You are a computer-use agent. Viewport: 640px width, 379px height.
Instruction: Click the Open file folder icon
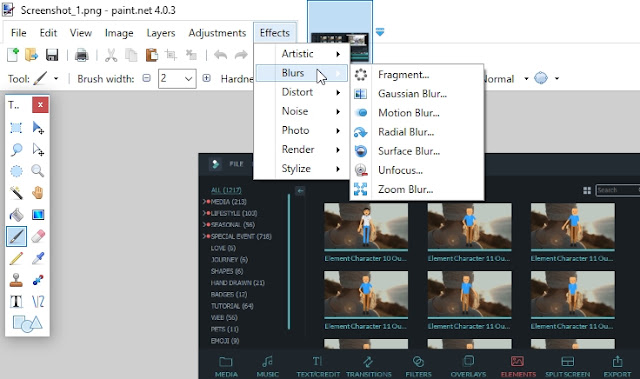31,55
